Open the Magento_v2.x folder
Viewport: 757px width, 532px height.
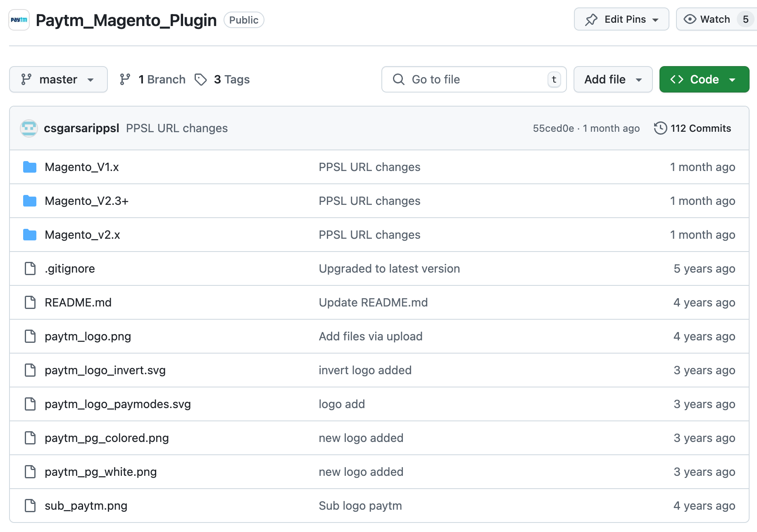tap(82, 235)
